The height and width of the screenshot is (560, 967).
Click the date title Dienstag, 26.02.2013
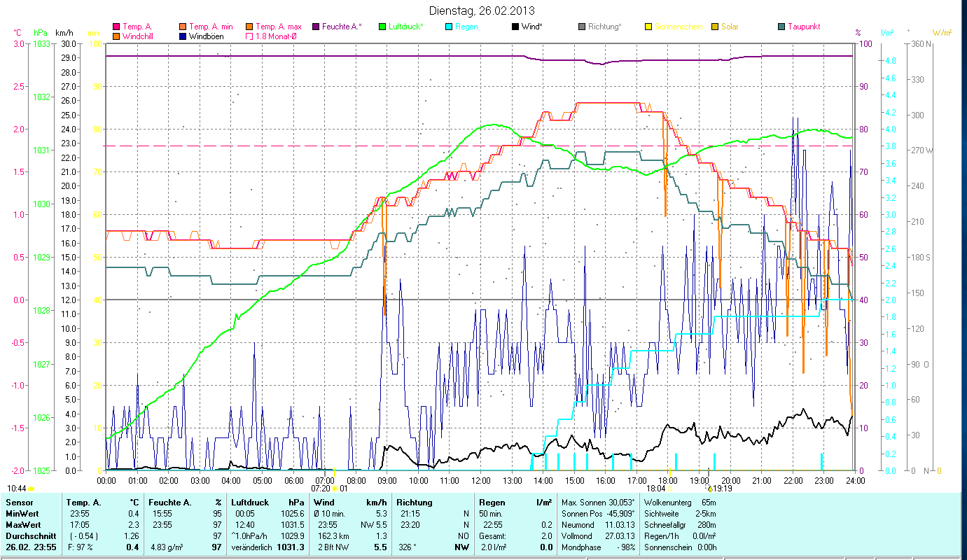pyautogui.click(x=482, y=11)
